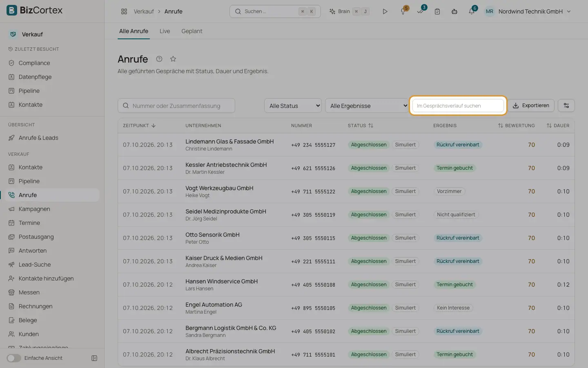Screen dimensions: 588x368
Task: Open the checkmark tasks icon with badge 3
Action: click(x=421, y=11)
